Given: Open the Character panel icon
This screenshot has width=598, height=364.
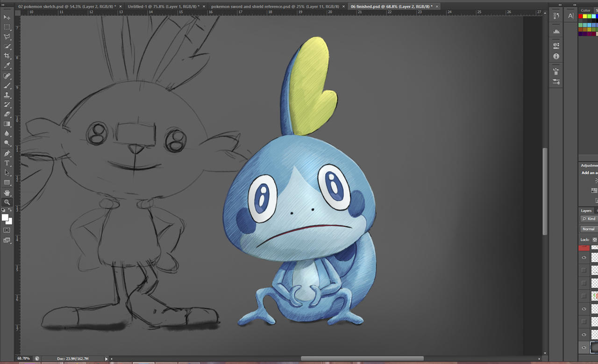Looking at the screenshot, I should click(x=571, y=16).
